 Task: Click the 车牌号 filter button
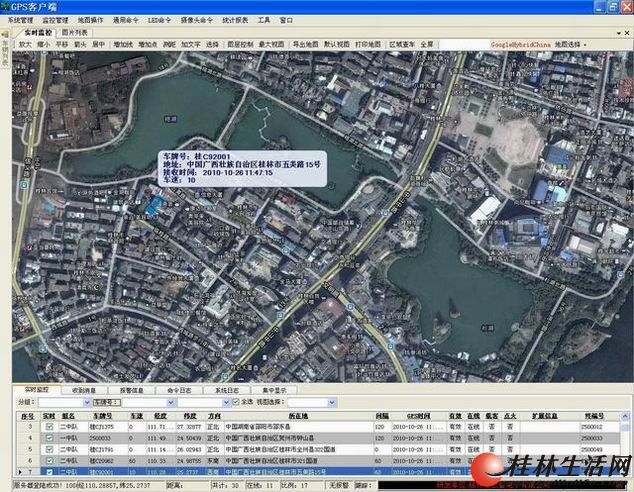[x=107, y=402]
